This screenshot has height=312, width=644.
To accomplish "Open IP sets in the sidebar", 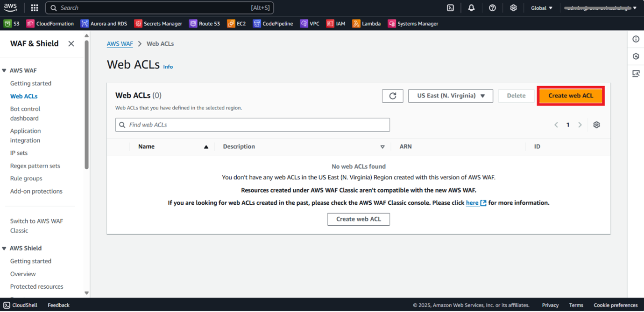I will (19, 153).
